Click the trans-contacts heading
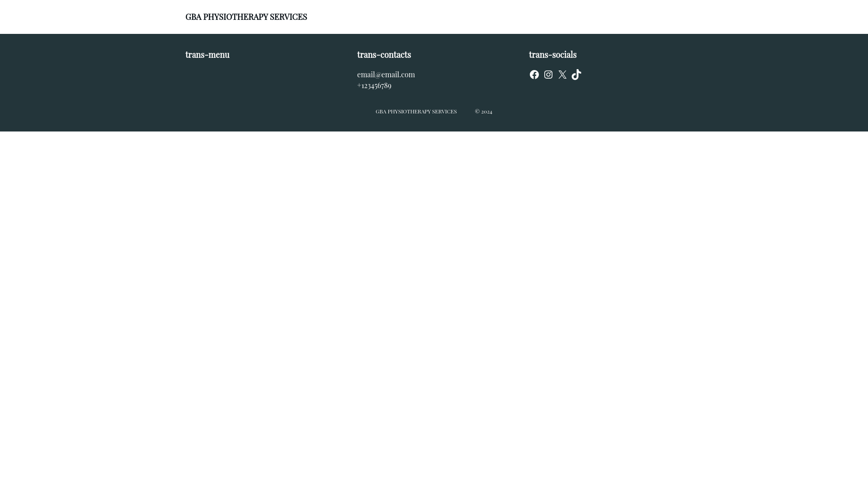Image resolution: width=868 pixels, height=488 pixels. pyautogui.click(x=384, y=55)
